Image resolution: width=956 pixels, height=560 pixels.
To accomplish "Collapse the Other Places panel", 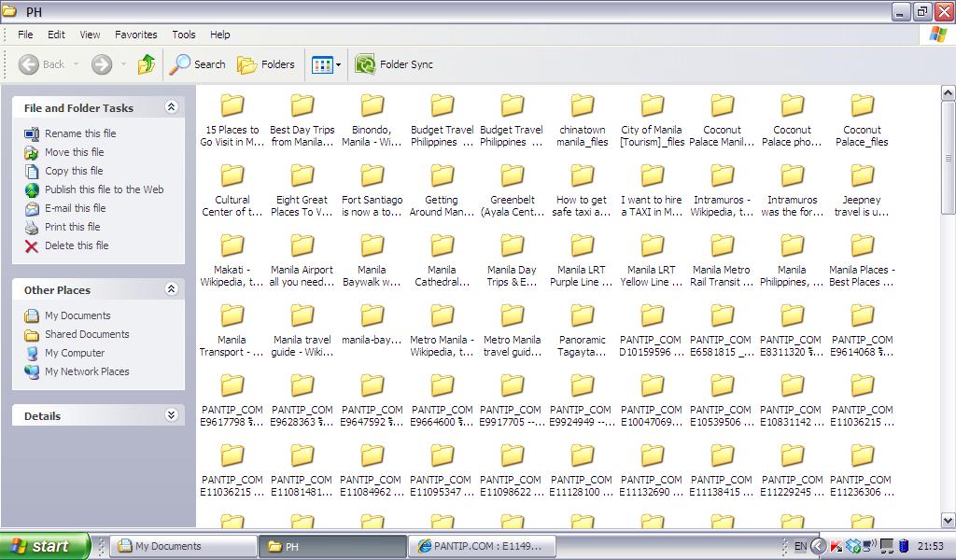I will tap(172, 289).
